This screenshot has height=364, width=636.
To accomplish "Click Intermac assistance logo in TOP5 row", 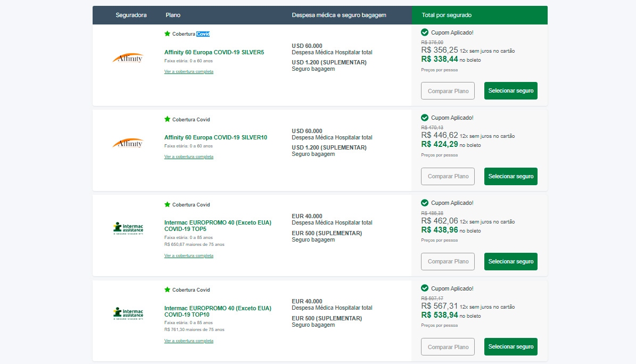I will point(128,228).
